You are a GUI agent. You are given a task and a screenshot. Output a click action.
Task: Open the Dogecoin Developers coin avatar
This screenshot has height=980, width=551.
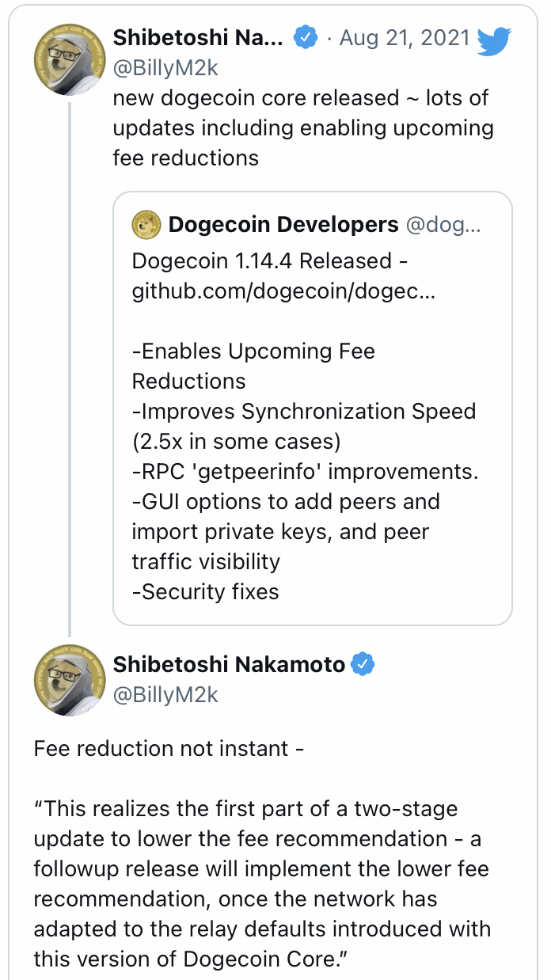click(146, 225)
